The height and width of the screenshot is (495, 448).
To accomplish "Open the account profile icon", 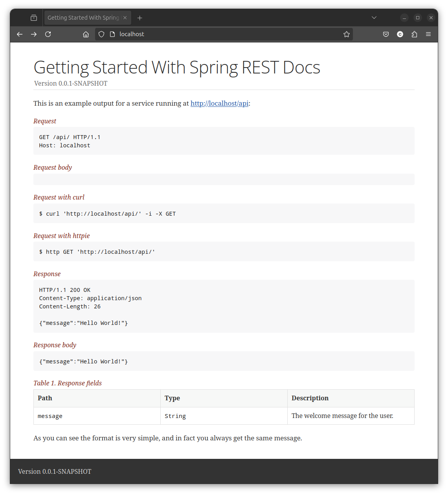I will pos(400,34).
